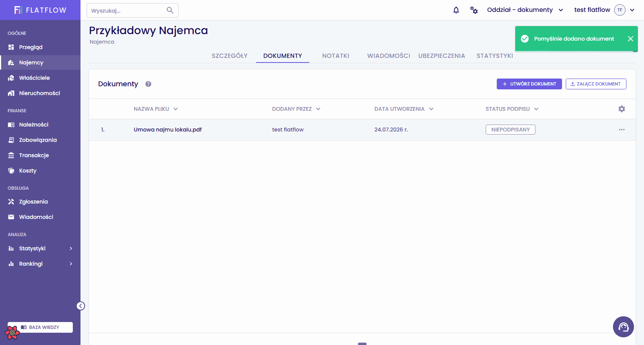The height and width of the screenshot is (345, 644).
Task: Open the test flatflow user menu chevron
Action: (x=632, y=10)
